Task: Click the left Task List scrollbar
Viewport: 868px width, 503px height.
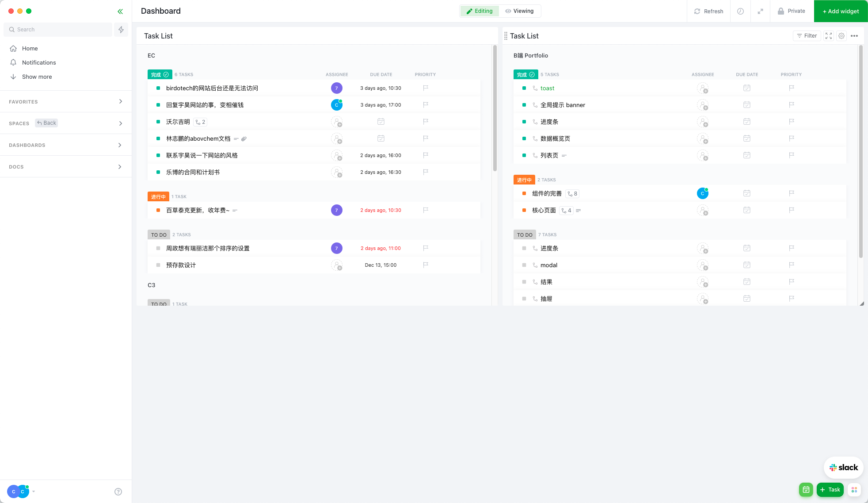Action: 495,108
